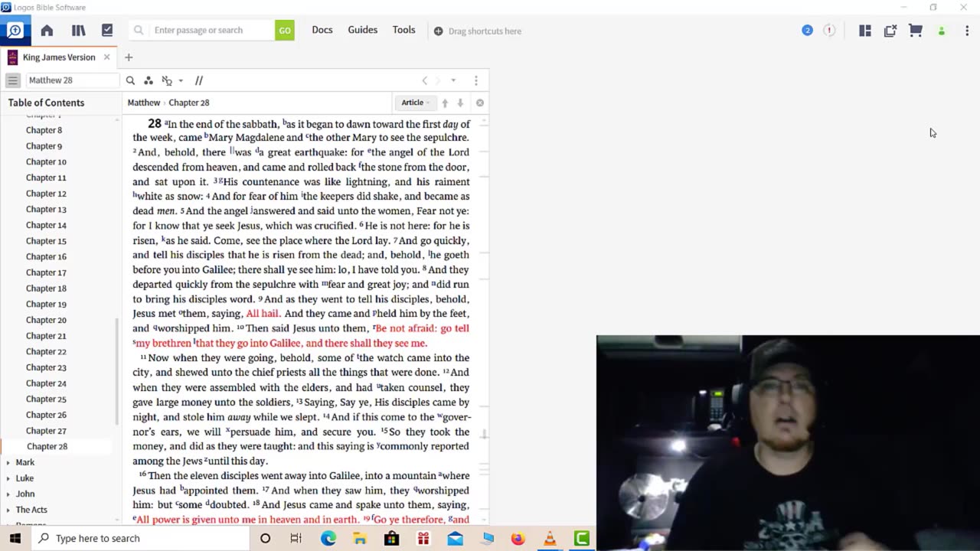This screenshot has width=980, height=551.
Task: Open the Article navigation dropdown
Action: 415,103
